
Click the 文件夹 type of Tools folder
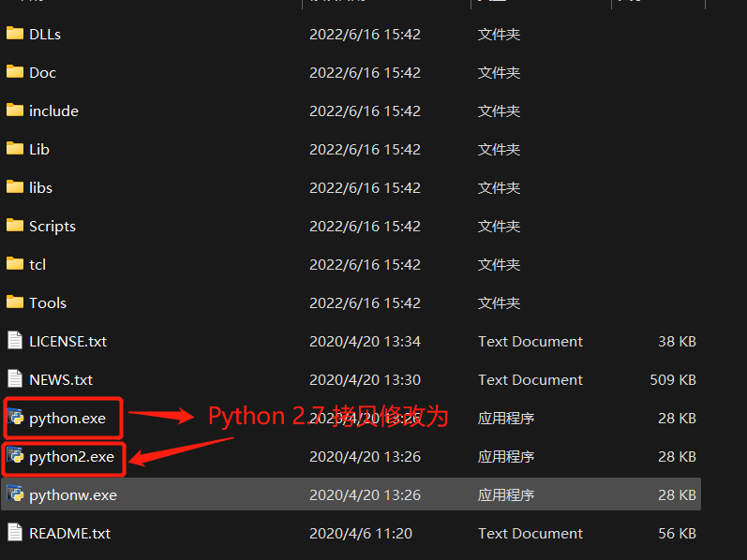click(499, 302)
